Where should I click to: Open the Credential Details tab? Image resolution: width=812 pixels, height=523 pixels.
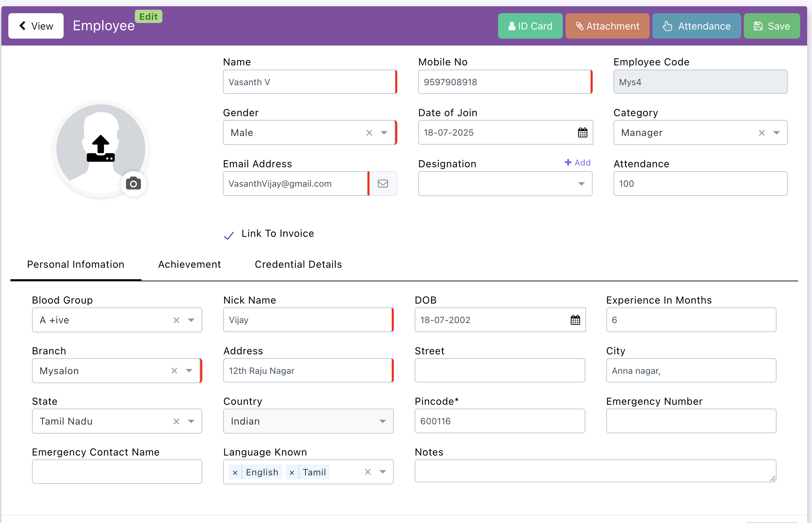coord(298,264)
